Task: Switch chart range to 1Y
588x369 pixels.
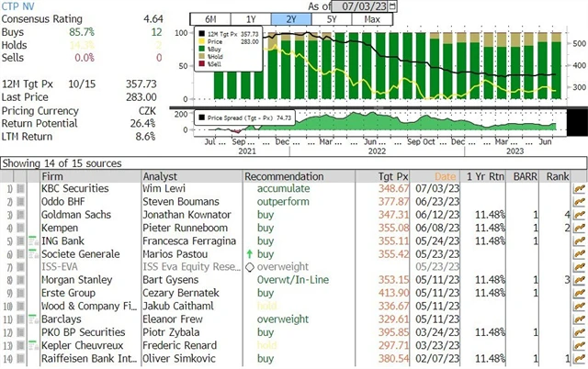Action: click(x=251, y=19)
